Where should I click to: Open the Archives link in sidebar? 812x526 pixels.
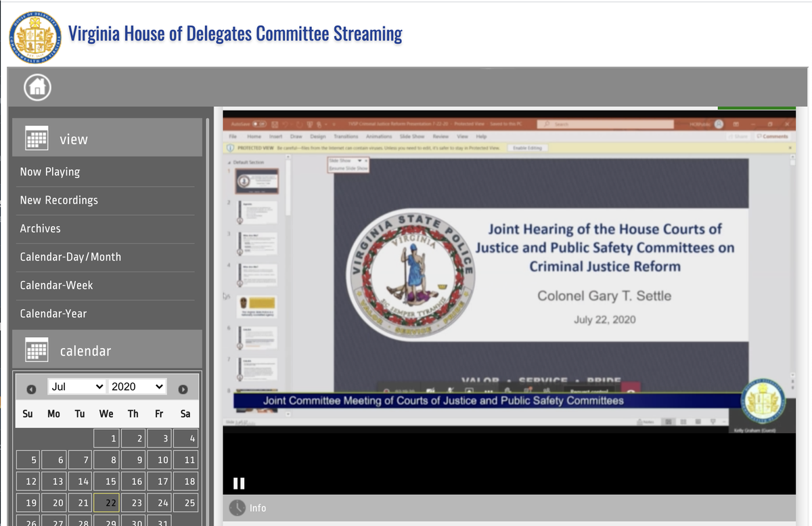[40, 228]
